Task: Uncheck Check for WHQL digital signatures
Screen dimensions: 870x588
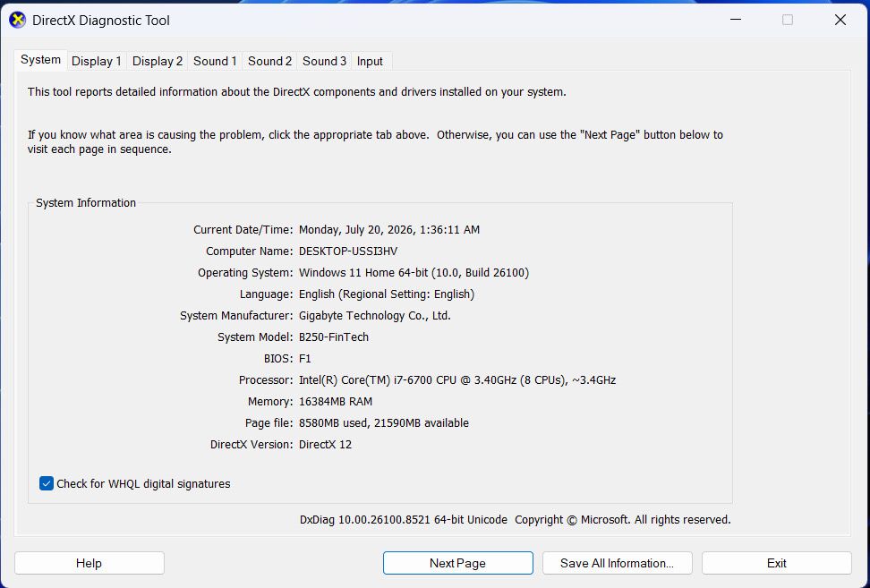Action: click(47, 483)
